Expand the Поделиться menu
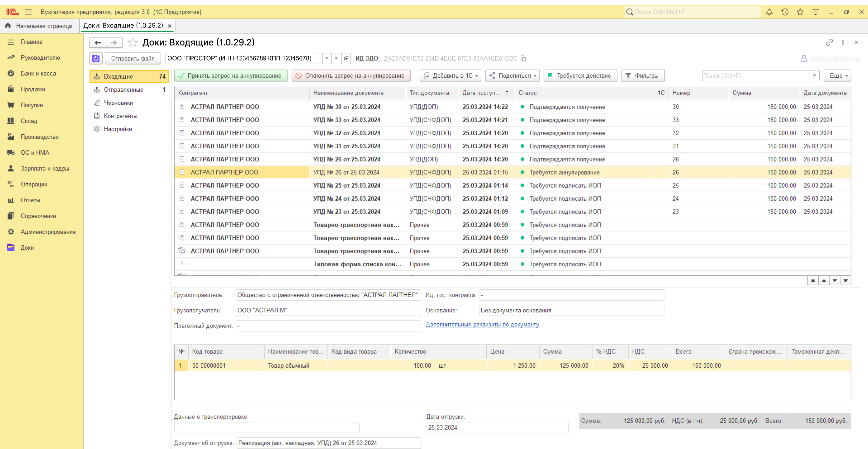This screenshot has height=449, width=868. (512, 75)
